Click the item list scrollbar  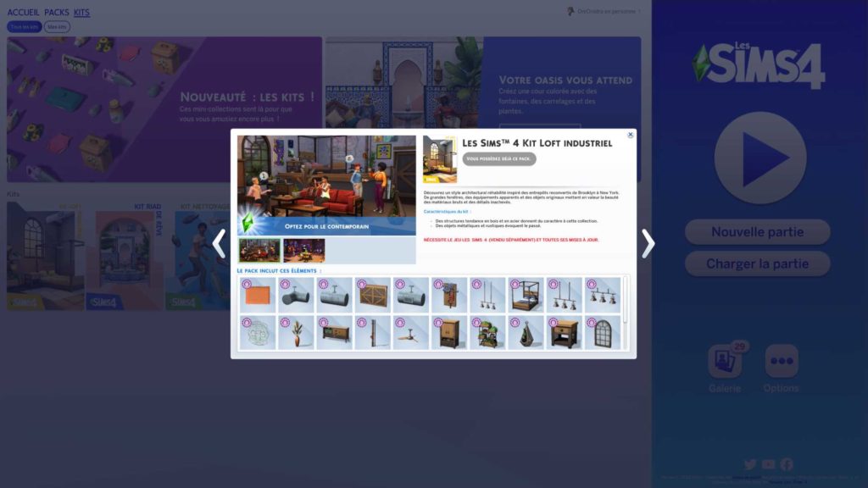pos(626,300)
